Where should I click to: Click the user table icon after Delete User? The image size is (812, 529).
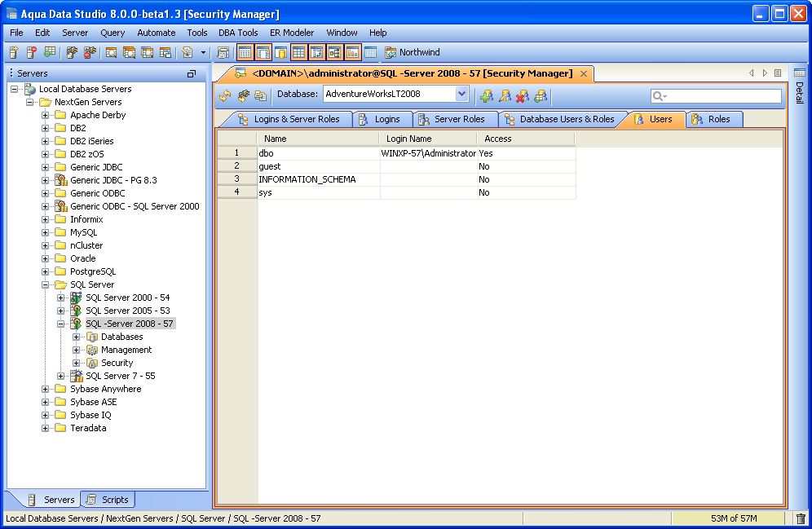541,95
